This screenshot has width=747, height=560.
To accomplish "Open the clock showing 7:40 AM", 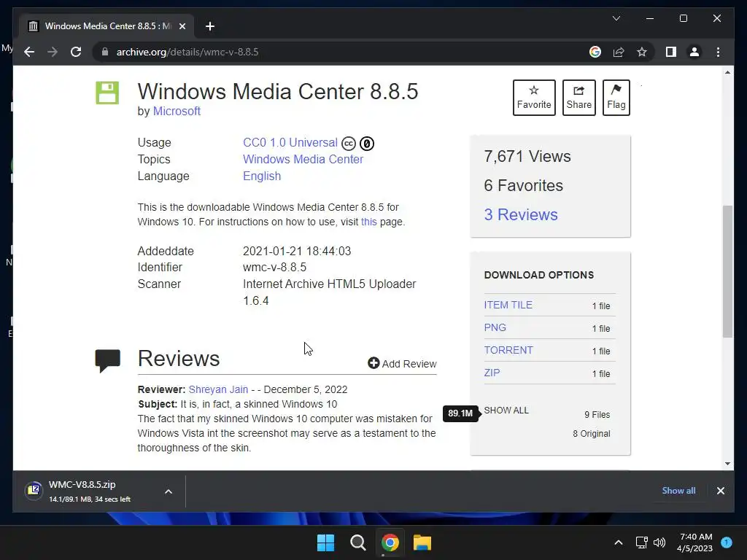I will (x=694, y=542).
